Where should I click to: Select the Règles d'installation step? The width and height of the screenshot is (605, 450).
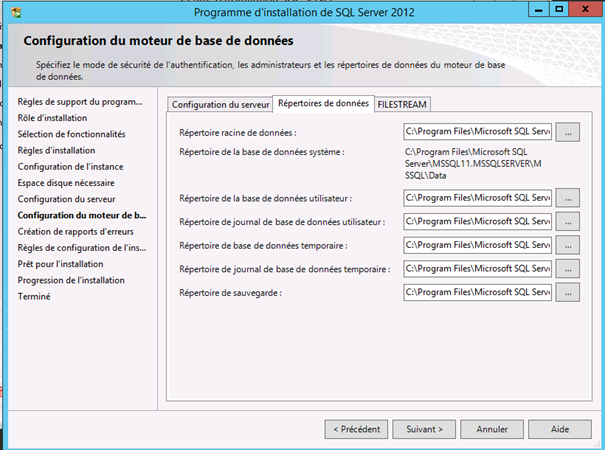click(56, 151)
